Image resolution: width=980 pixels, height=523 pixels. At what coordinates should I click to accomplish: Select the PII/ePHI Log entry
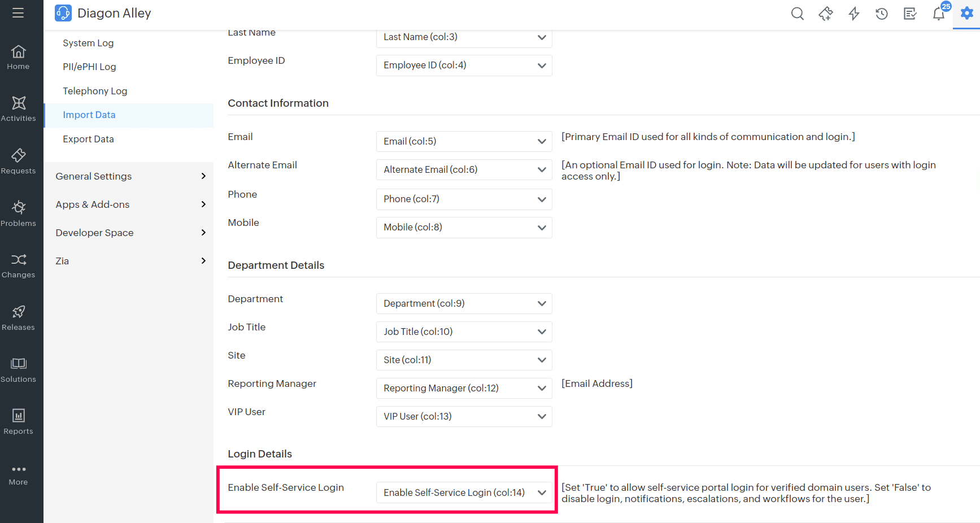(x=89, y=66)
